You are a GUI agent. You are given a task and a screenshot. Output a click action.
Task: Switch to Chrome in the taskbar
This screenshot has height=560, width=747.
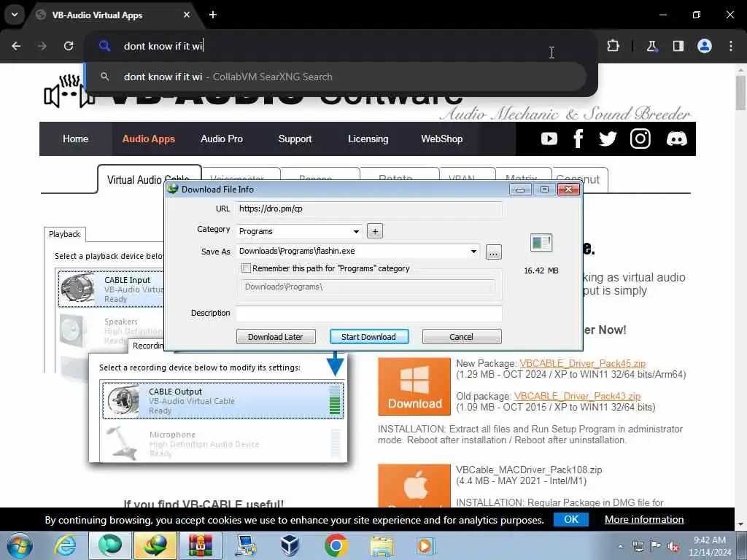(x=336, y=545)
